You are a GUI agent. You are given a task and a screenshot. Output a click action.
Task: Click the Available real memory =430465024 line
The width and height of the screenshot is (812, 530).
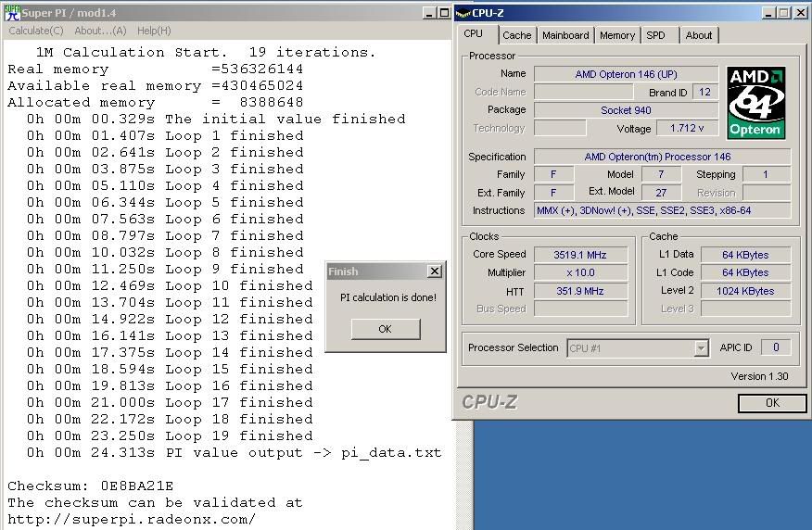click(x=156, y=85)
